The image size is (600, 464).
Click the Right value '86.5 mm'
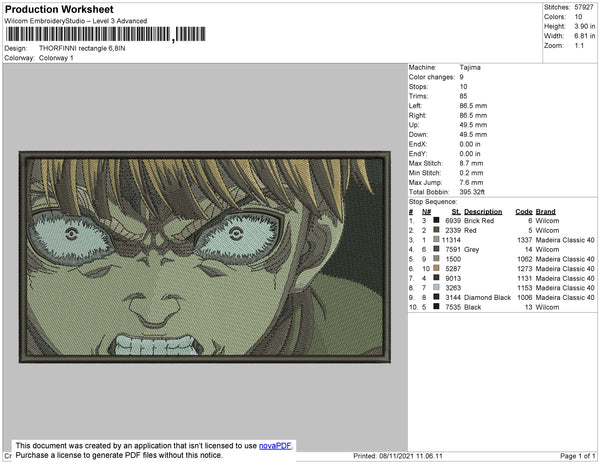(473, 115)
